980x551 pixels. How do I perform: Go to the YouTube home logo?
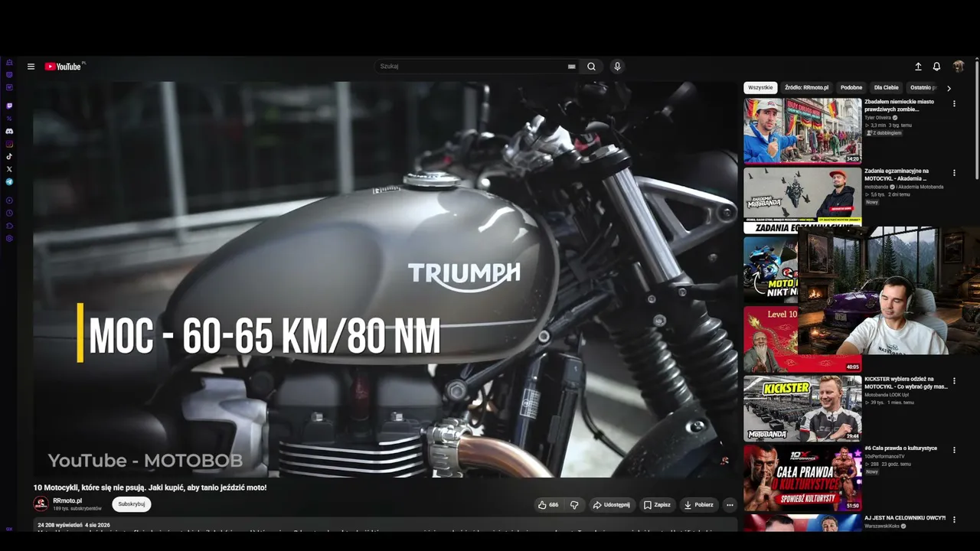click(64, 67)
